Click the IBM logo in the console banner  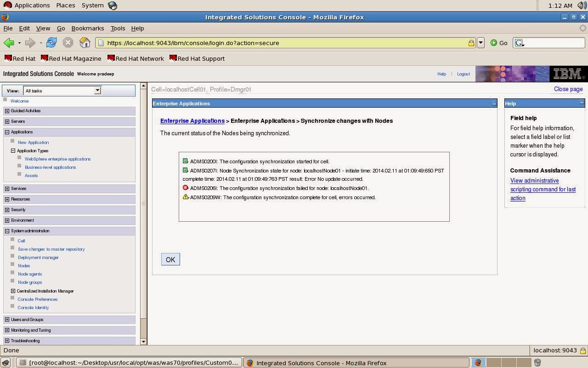tap(568, 74)
